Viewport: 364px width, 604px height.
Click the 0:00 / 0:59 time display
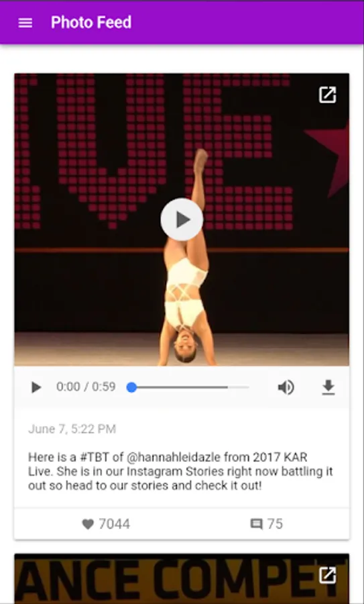[x=86, y=387]
